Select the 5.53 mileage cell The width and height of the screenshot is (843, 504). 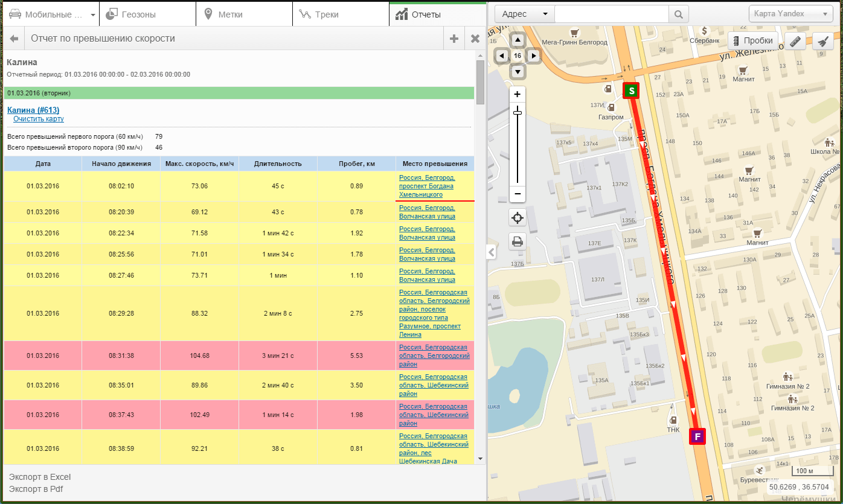(x=356, y=356)
